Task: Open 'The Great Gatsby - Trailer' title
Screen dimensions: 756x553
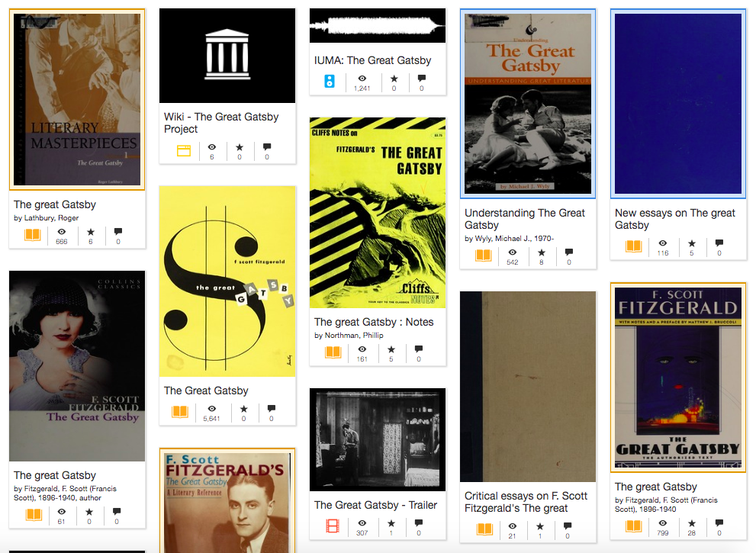Action: point(375,505)
